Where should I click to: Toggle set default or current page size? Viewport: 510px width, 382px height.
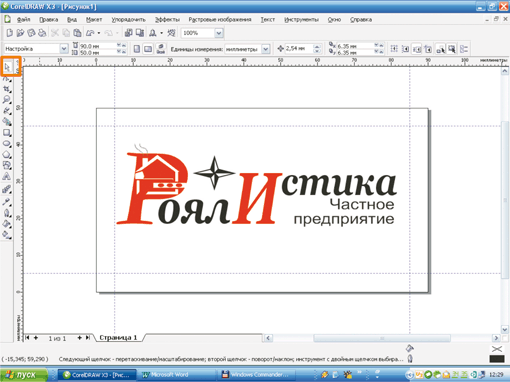[x=161, y=49]
